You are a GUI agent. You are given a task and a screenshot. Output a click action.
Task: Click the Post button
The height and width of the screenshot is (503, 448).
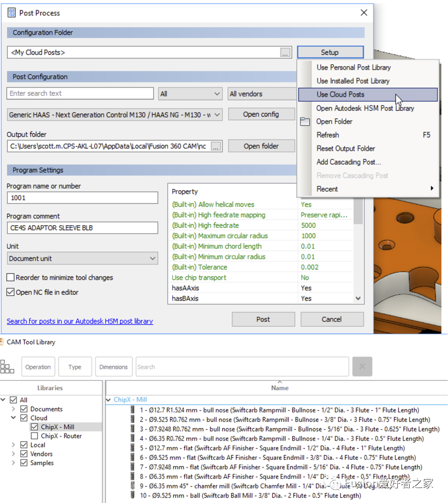(263, 319)
